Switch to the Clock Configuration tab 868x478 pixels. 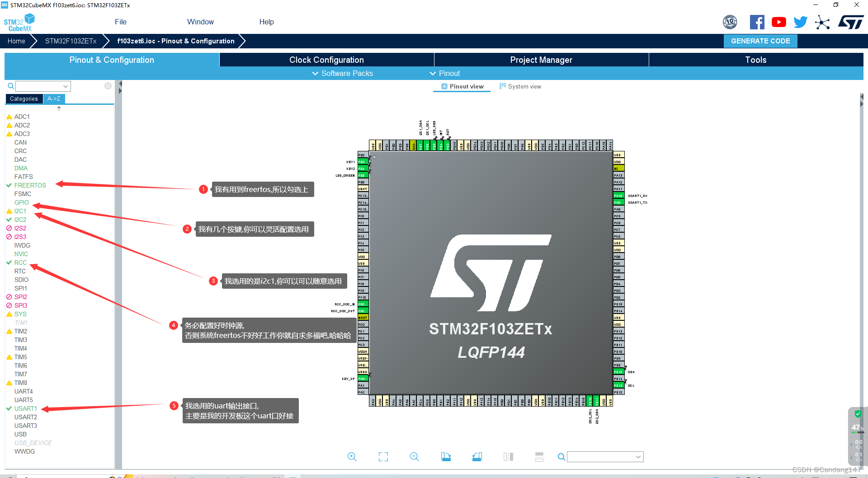click(x=326, y=60)
